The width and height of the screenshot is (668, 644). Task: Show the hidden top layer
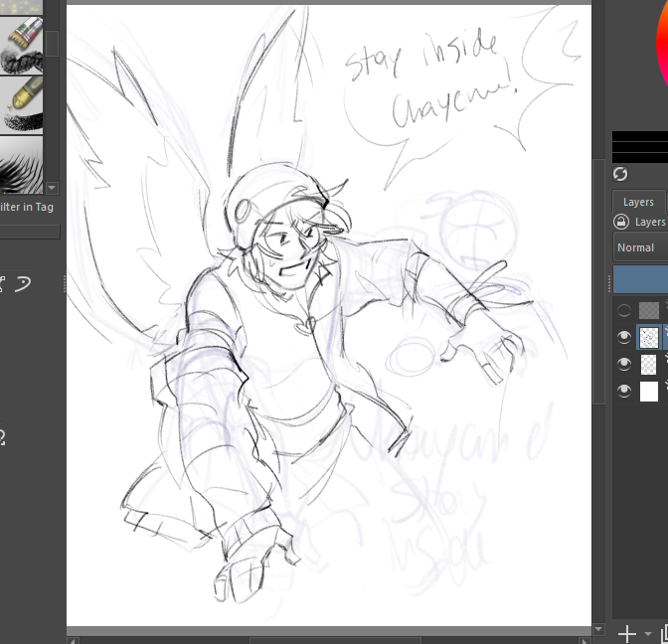(624, 310)
